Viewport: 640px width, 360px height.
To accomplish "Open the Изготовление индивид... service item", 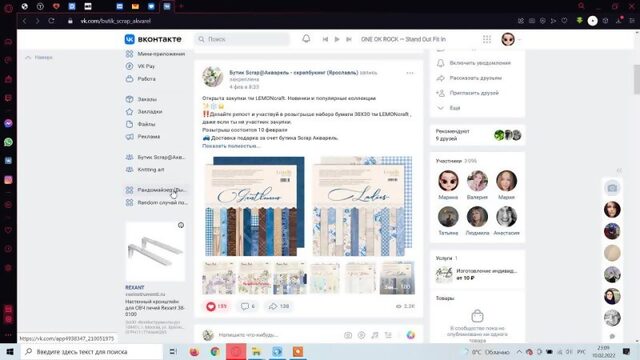I will 476,274.
